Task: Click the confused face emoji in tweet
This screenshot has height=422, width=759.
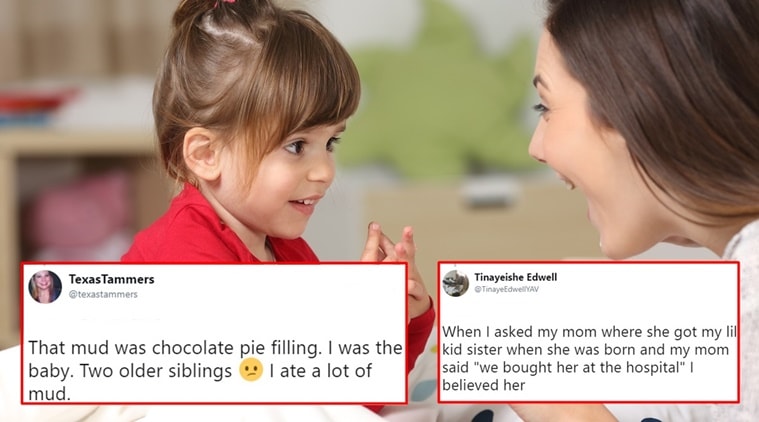Action: click(x=251, y=370)
